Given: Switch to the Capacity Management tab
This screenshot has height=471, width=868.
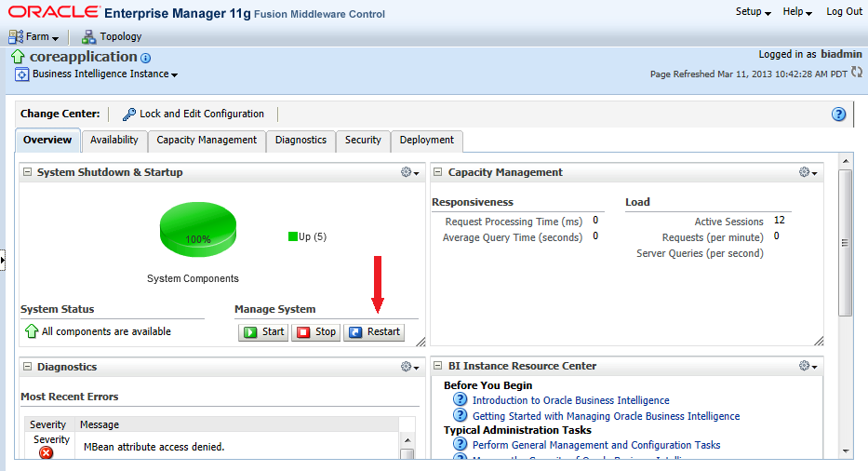Looking at the screenshot, I should (207, 141).
